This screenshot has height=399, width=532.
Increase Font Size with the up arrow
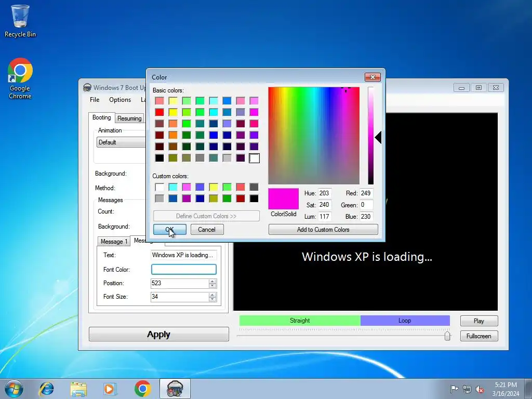click(x=212, y=295)
